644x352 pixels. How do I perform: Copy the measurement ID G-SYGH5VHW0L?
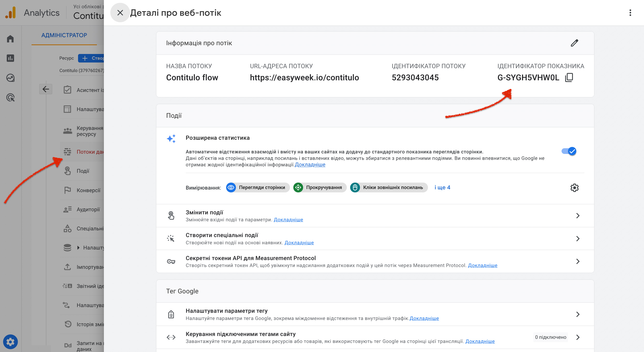point(569,77)
